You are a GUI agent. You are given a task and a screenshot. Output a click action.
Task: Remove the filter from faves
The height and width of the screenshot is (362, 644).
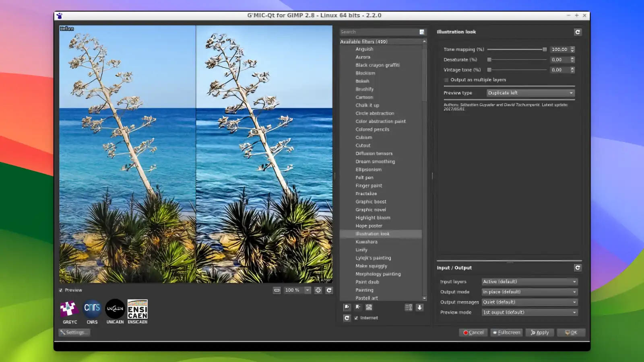[x=358, y=307]
